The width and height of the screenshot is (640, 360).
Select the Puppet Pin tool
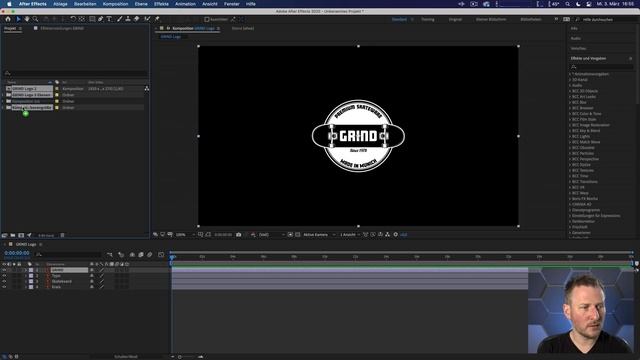[x=157, y=19]
